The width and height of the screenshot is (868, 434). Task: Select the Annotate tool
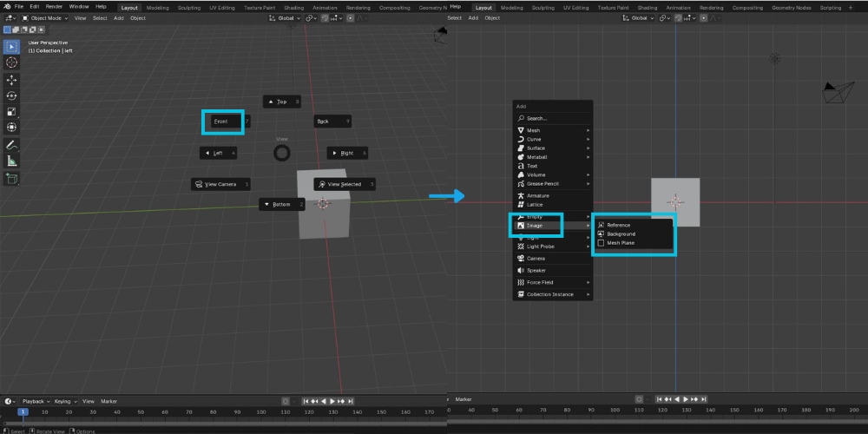click(x=11, y=144)
